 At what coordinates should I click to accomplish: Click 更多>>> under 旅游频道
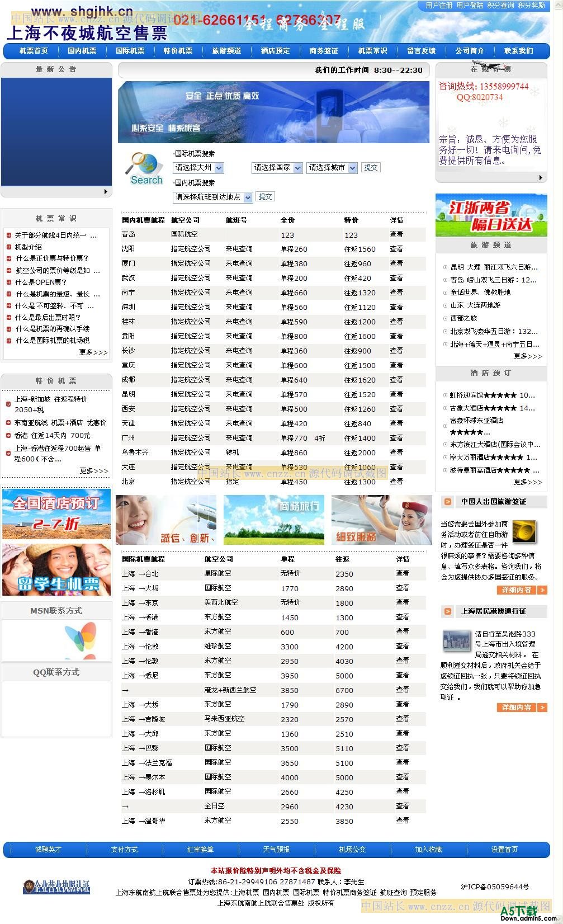(528, 356)
